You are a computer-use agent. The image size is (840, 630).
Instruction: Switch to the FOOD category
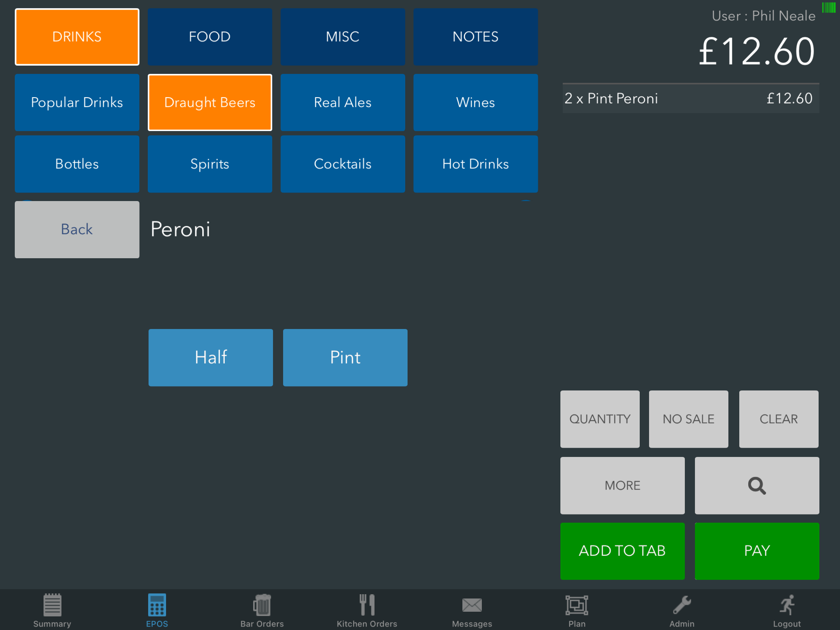coord(210,37)
